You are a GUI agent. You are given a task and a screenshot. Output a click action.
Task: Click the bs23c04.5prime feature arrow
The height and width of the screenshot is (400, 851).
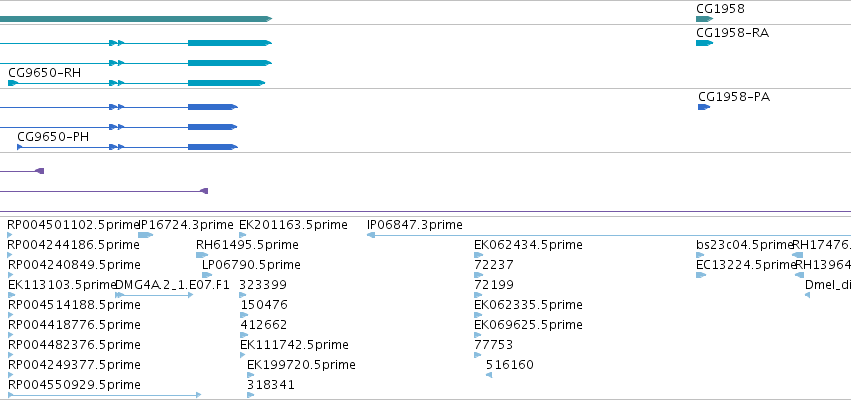pyautogui.click(x=700, y=255)
